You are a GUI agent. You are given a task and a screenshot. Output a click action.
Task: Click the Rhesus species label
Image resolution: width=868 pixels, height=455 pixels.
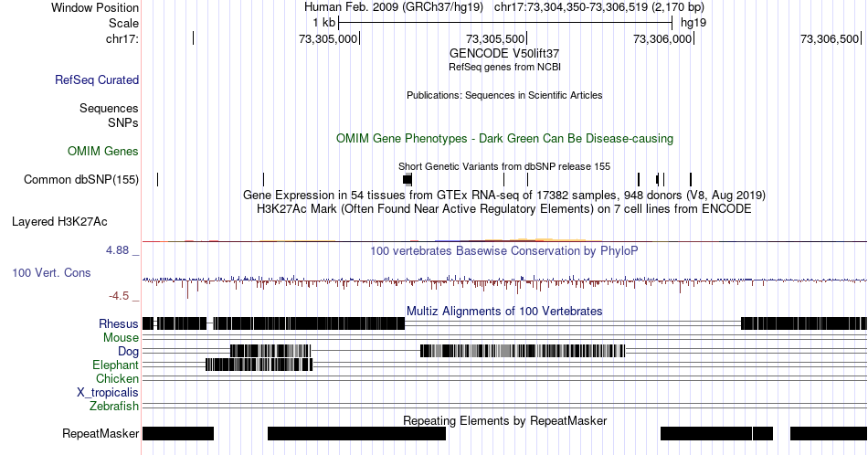point(119,323)
